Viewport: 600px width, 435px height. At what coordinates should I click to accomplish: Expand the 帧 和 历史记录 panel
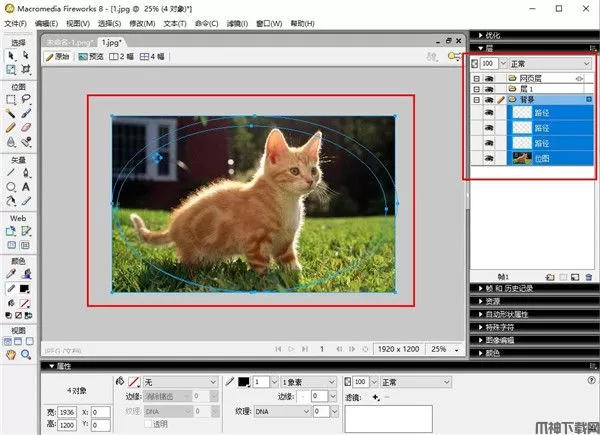click(x=508, y=288)
